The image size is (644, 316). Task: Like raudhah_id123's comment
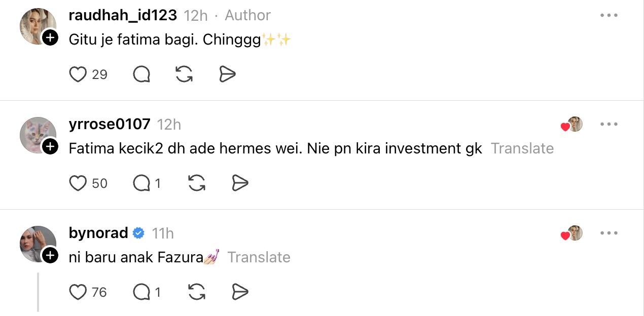(x=78, y=75)
